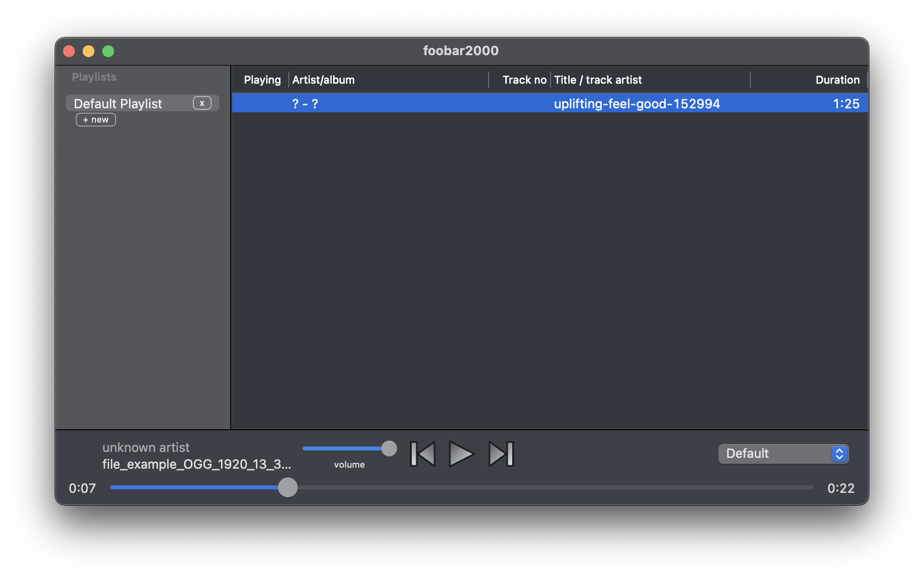Click the volume slider knob

click(x=389, y=449)
